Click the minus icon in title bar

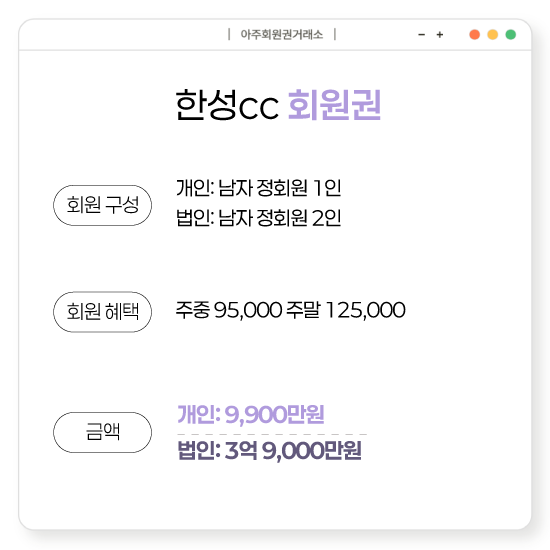coord(422,35)
